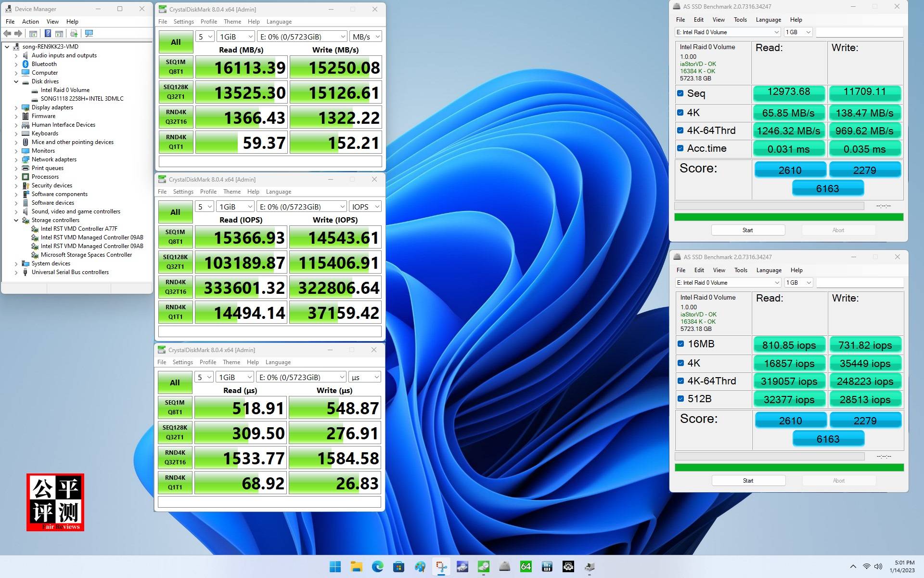Image resolution: width=924 pixels, height=578 pixels.
Task: Select Intel Raid 0 Volume in disk drives
Action: coord(65,90)
